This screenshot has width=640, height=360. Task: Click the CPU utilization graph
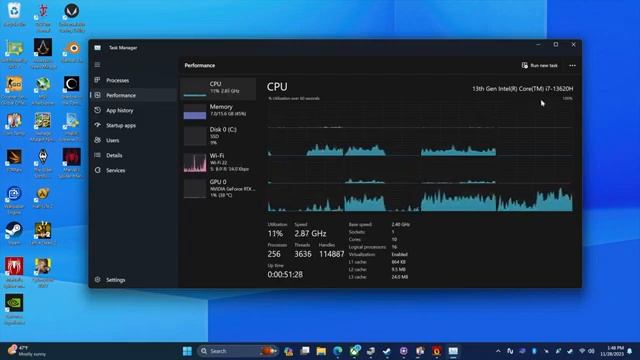point(420,157)
